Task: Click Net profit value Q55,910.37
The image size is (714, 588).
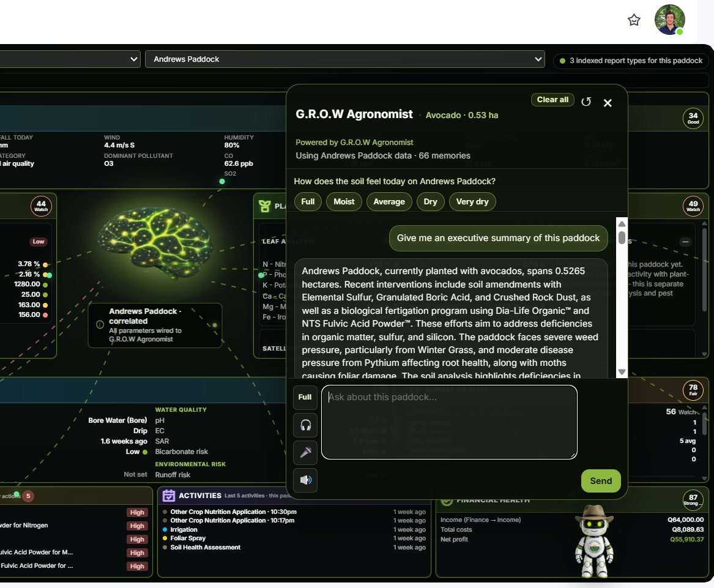Action: pyautogui.click(x=686, y=539)
